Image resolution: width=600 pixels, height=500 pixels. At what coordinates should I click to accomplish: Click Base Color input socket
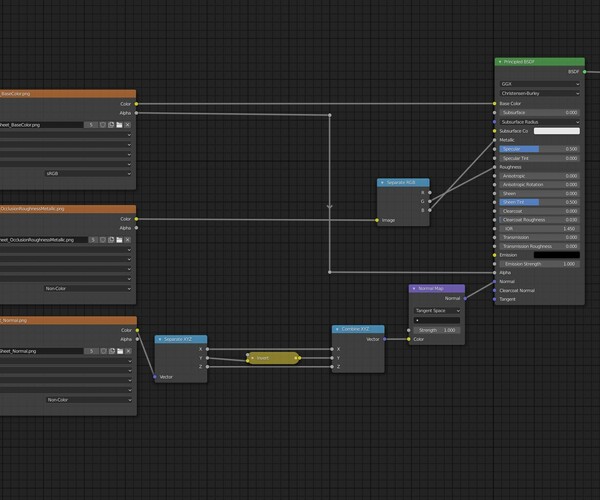[494, 104]
